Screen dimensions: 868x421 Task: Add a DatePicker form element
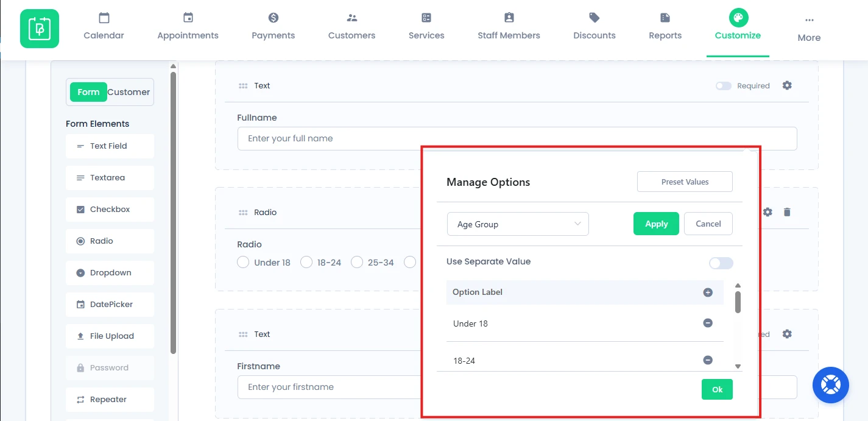pyautogui.click(x=110, y=305)
